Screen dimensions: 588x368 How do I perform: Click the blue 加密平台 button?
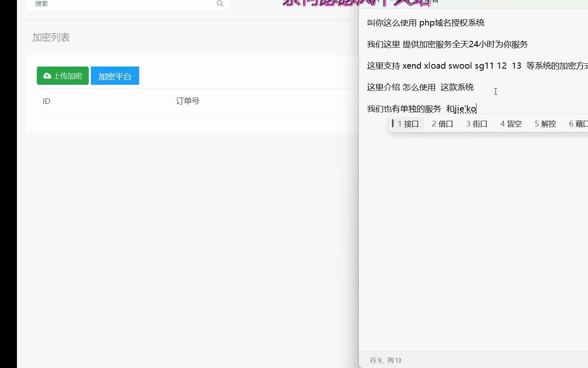[x=115, y=76]
